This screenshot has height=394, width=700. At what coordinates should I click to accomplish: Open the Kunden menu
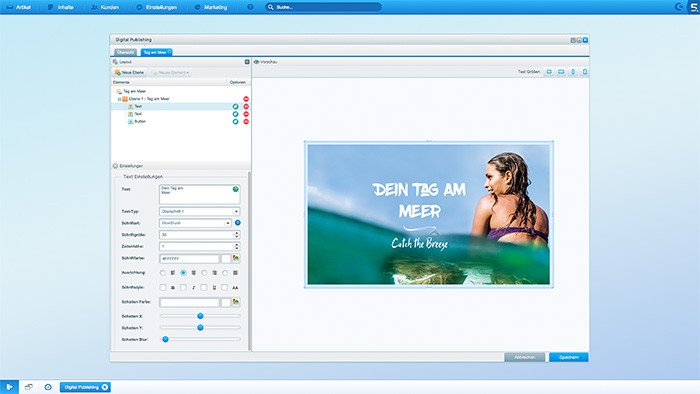pos(105,7)
